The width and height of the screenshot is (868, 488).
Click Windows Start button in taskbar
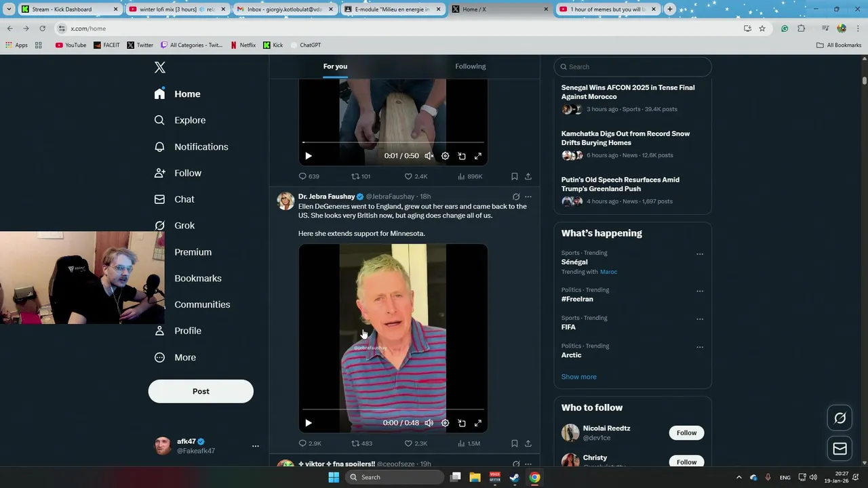pos(334,477)
